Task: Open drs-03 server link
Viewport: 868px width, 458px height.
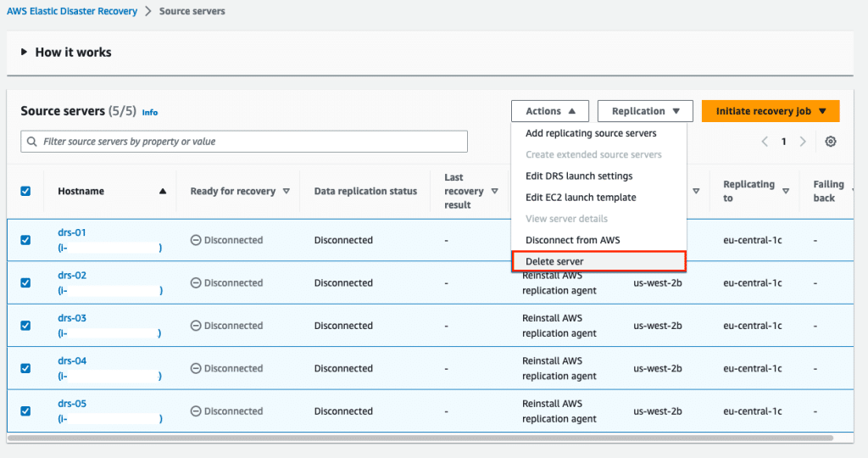Action: coord(72,318)
